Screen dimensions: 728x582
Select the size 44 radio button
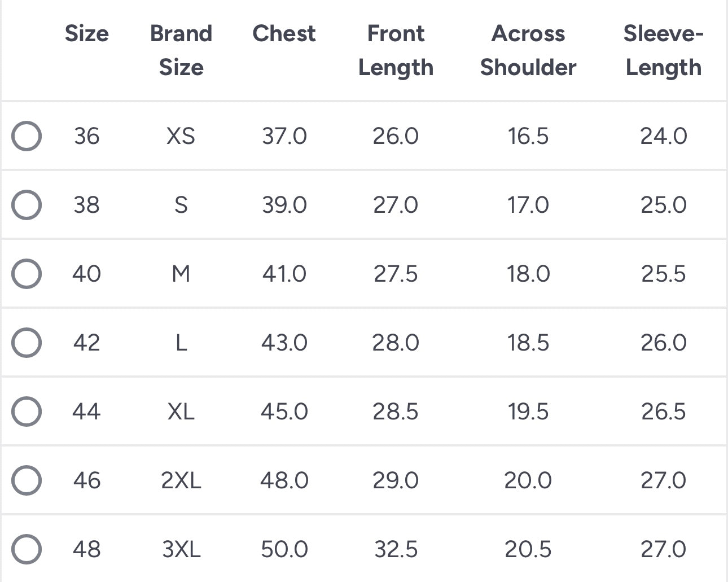27,412
